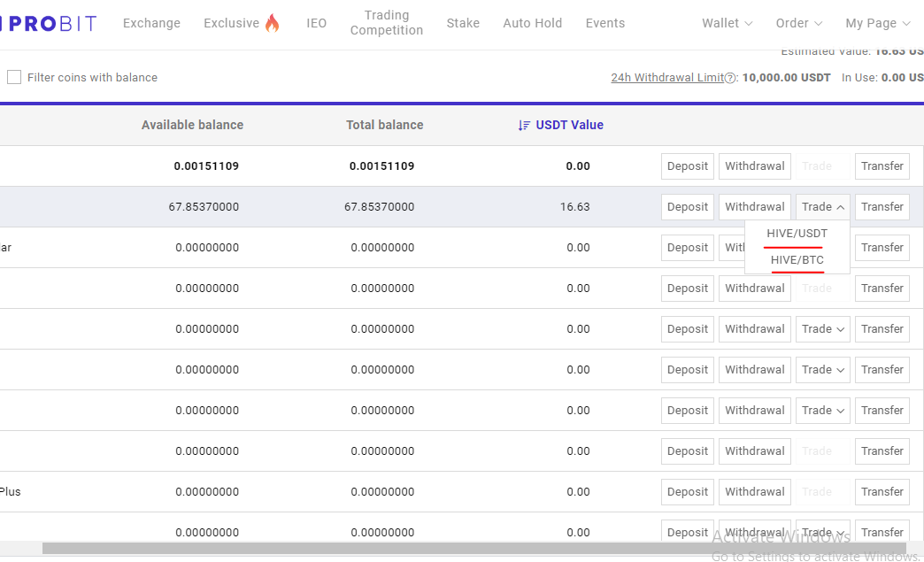The height and width of the screenshot is (562, 924).
Task: Click the 0.00151109 total balance value
Action: [381, 166]
